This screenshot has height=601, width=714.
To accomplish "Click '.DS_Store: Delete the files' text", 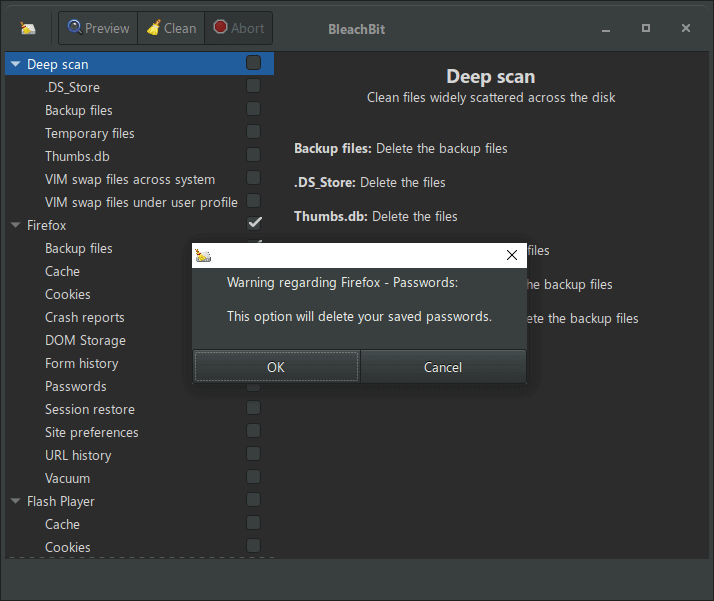I will 370,182.
